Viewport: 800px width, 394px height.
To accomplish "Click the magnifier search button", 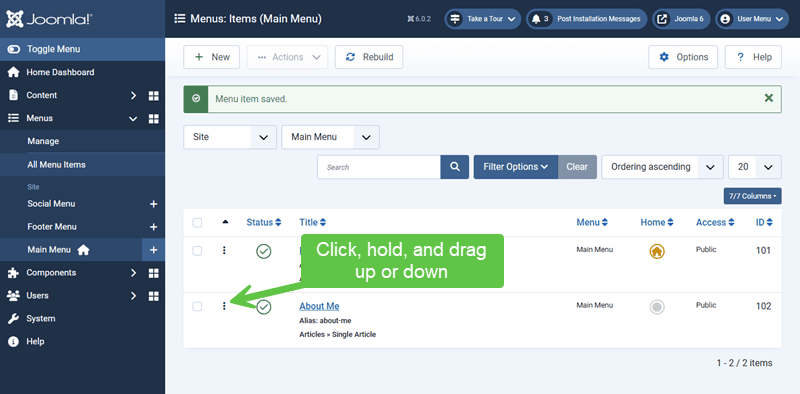I will pyautogui.click(x=455, y=167).
